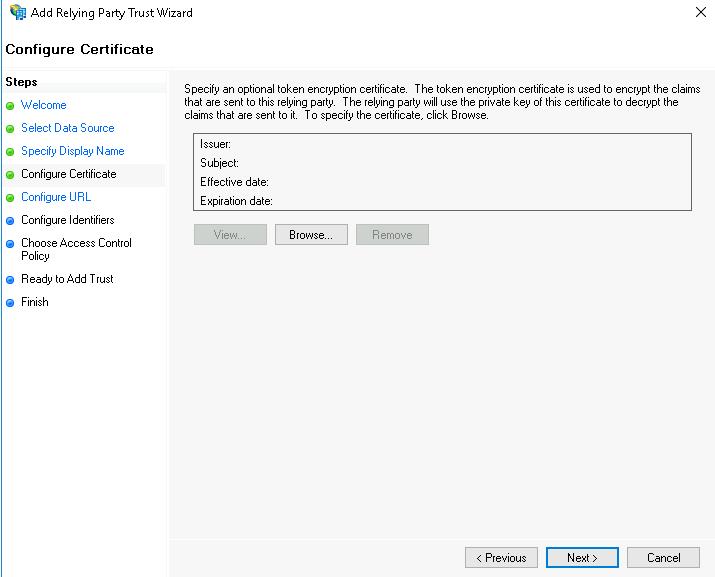The height and width of the screenshot is (577, 715).
Task: Select the Configure URL step link
Action: (x=55, y=197)
